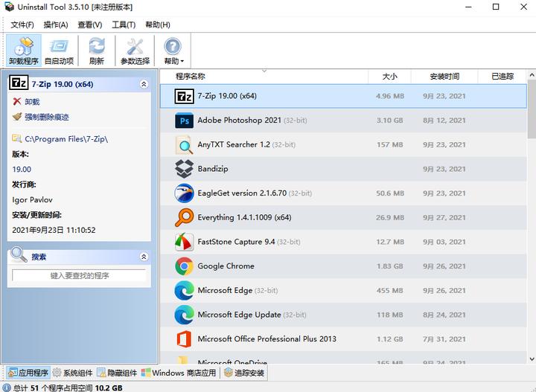Click the 9月 27, 2021 date cell
This screenshot has height=392, width=536.
[x=444, y=217]
